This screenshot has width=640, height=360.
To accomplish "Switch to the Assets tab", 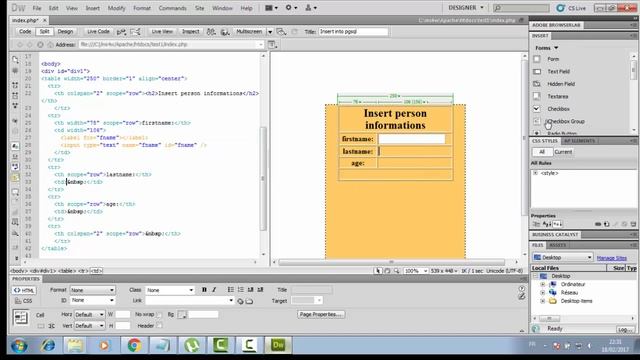I will click(x=557, y=245).
